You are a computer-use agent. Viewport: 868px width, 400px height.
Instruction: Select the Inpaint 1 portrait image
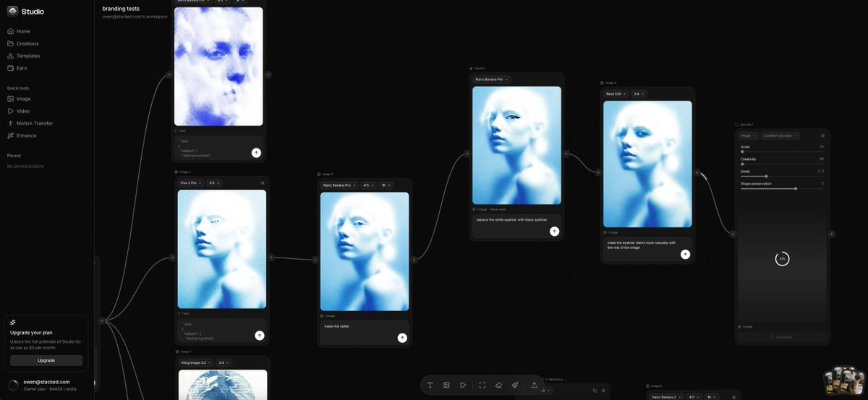(x=516, y=145)
